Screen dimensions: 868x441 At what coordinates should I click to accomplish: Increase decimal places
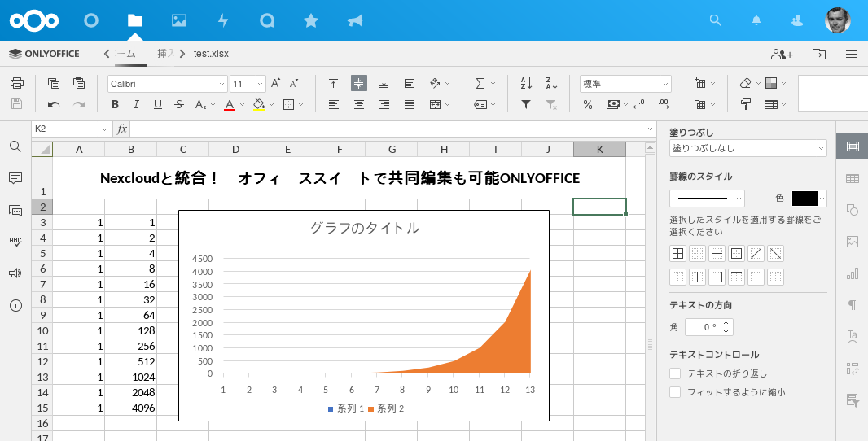663,104
